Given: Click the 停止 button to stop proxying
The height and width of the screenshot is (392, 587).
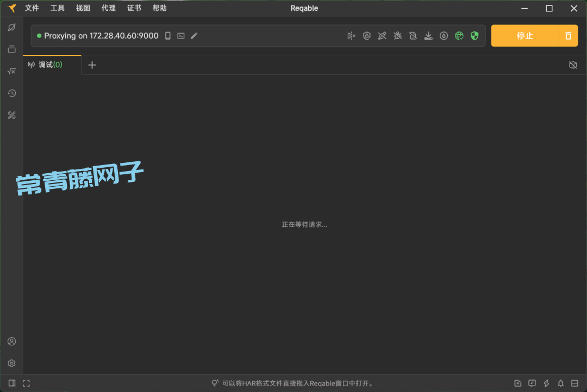Looking at the screenshot, I should coord(525,35).
